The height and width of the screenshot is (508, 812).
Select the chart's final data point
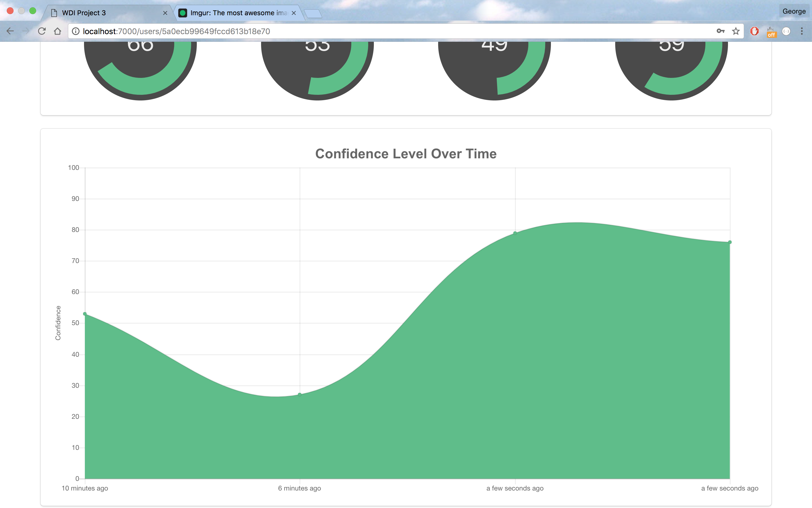tap(730, 242)
